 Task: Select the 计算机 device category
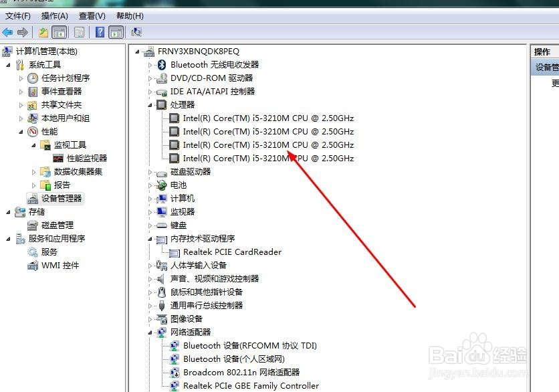tap(183, 198)
